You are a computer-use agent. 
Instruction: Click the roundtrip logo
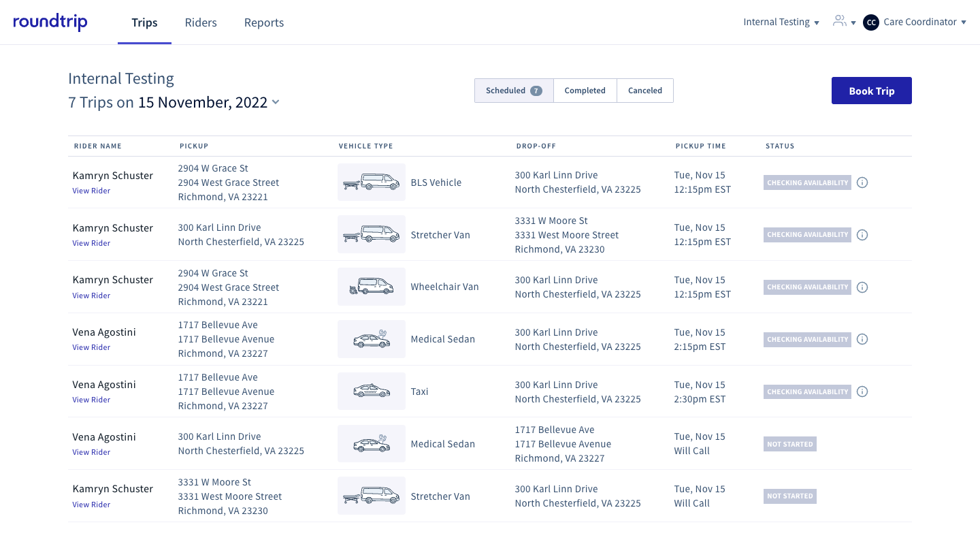(50, 22)
